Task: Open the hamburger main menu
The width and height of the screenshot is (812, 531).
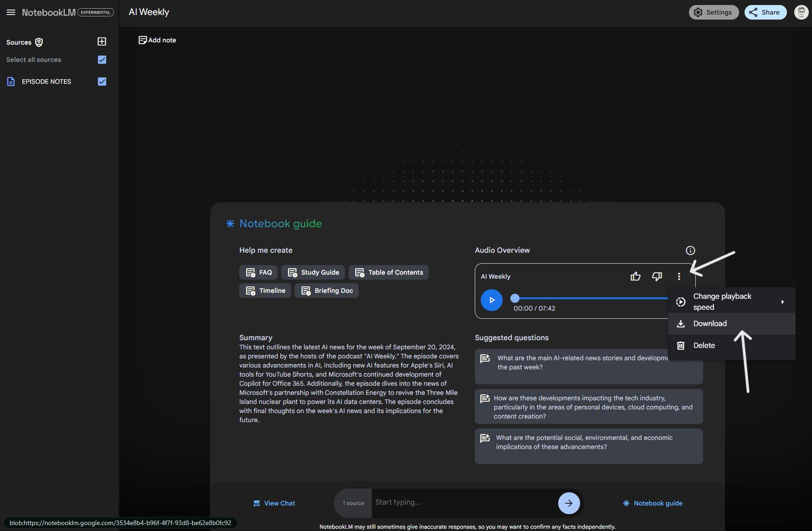Action: [11, 12]
